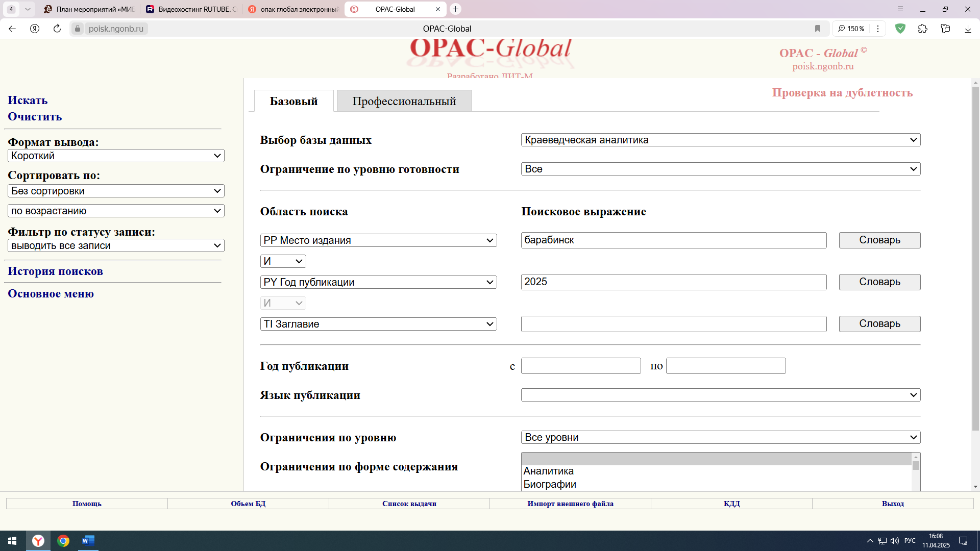Screen dimensions: 980x551
Task: Open the 'Формат вывода' dropdown
Action: click(116, 156)
